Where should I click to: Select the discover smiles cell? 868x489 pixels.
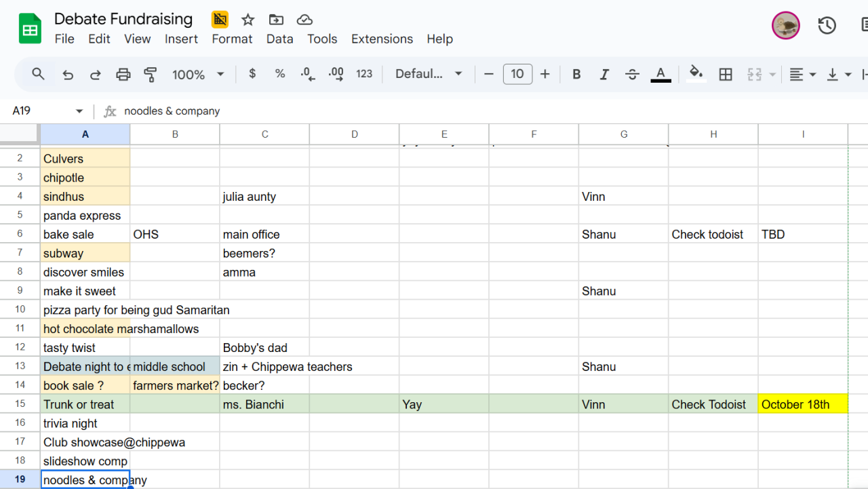point(85,272)
